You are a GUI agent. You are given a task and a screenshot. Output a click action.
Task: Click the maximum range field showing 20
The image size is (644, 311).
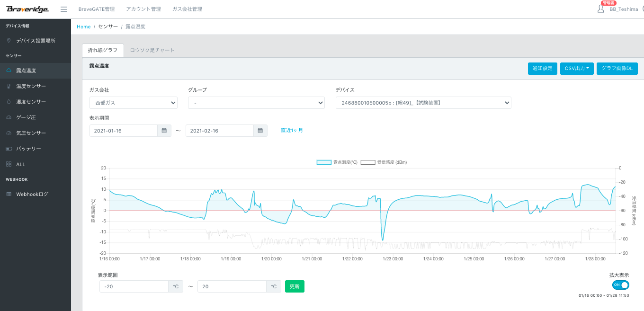(232, 286)
